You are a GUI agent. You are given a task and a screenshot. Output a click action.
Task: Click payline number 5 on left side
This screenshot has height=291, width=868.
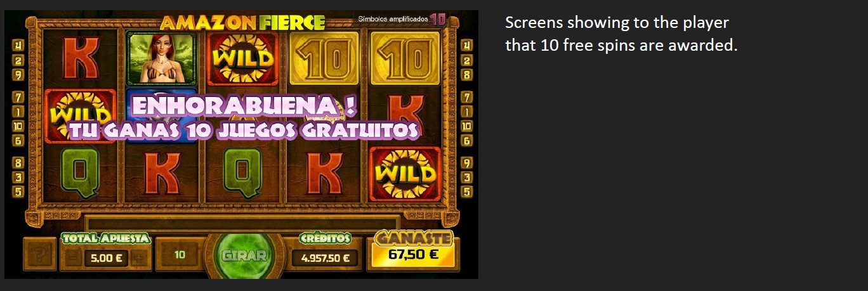point(18,191)
